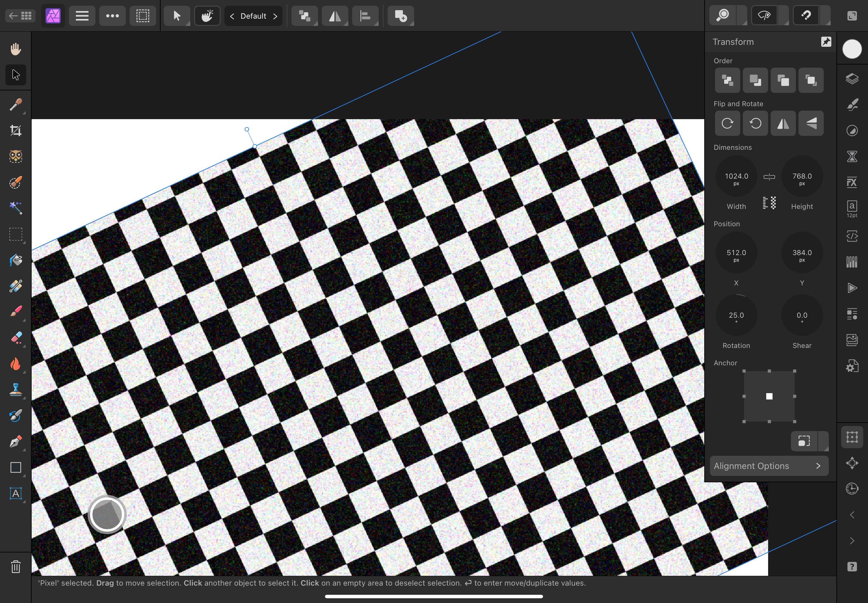This screenshot has width=868, height=603.
Task: Rotate anticlockwise in Flip and Rotate
Action: tap(755, 123)
